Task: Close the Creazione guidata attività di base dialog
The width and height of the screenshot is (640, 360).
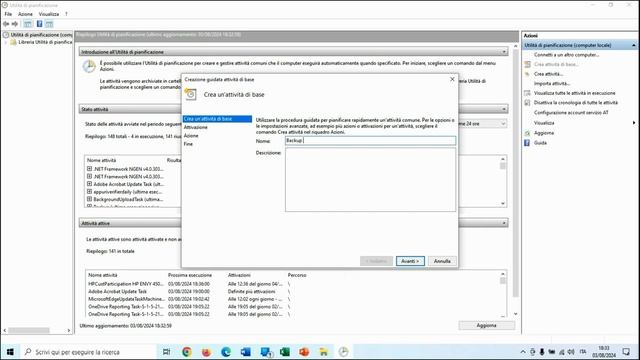Action: 452,79
